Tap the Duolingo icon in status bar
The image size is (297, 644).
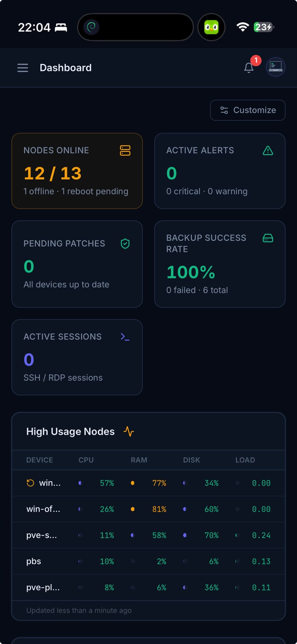click(211, 27)
